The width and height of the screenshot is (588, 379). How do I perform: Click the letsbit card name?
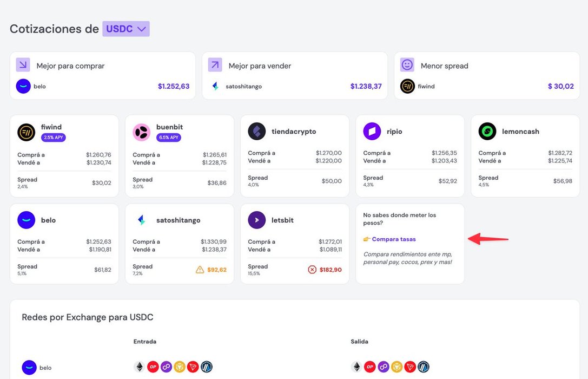[x=282, y=220]
